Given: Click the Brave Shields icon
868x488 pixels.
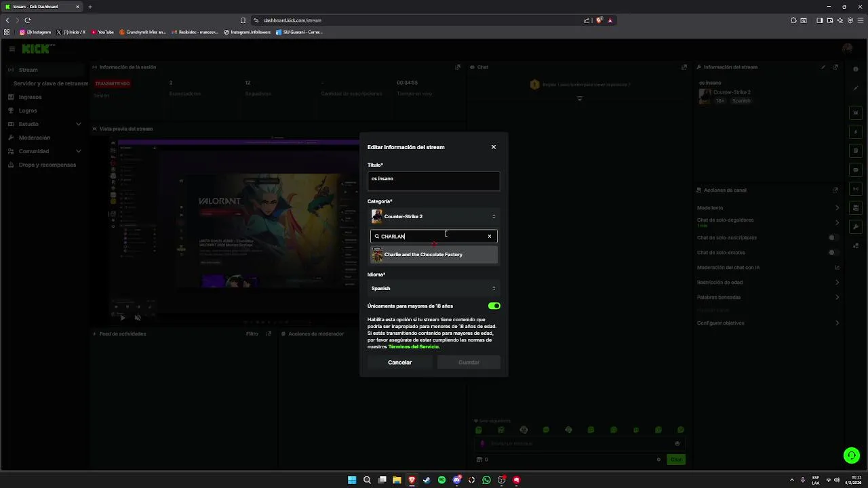Looking at the screenshot, I should [x=599, y=20].
